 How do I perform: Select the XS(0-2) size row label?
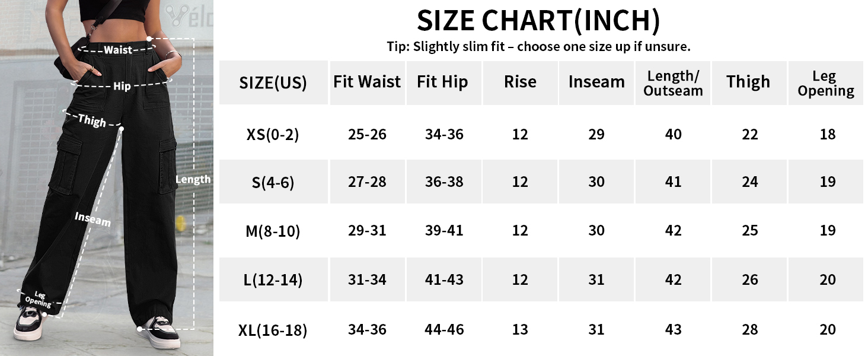tap(273, 135)
